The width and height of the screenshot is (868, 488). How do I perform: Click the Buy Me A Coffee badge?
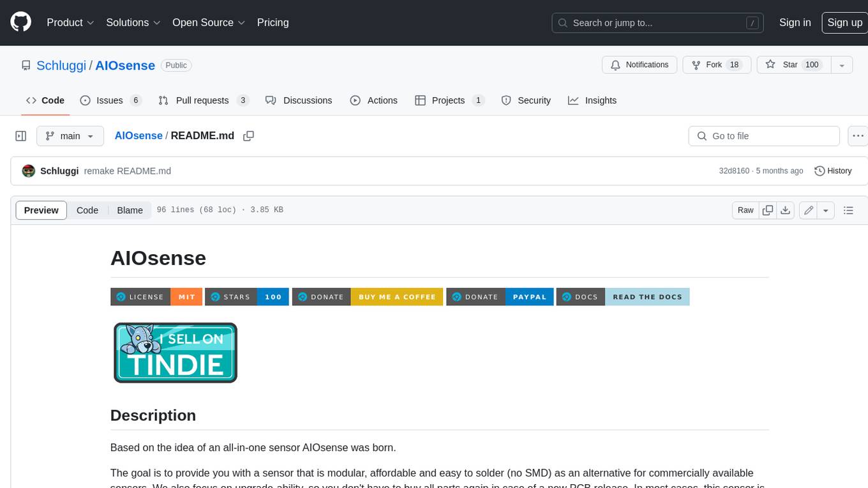pyautogui.click(x=368, y=297)
